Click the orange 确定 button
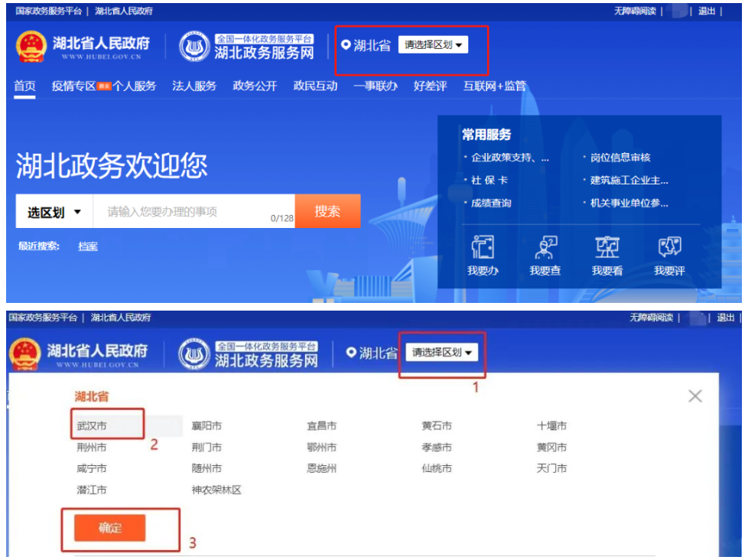 109,528
